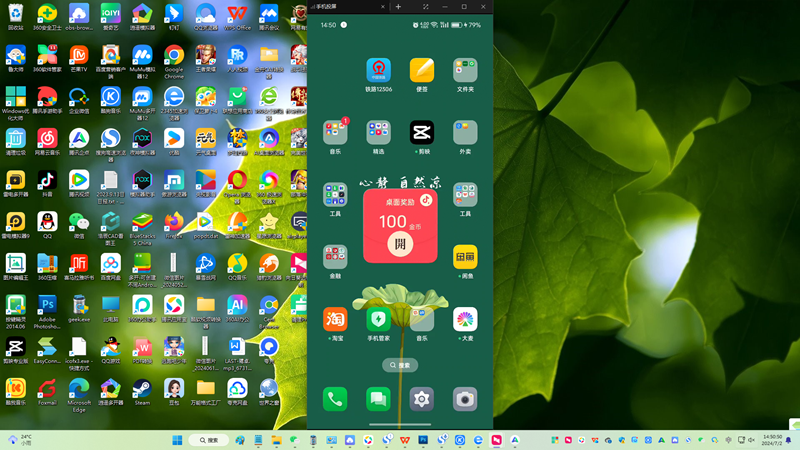Select the Firefox desktop shortcut
Screen dimensions: 800x450
[x=174, y=225]
